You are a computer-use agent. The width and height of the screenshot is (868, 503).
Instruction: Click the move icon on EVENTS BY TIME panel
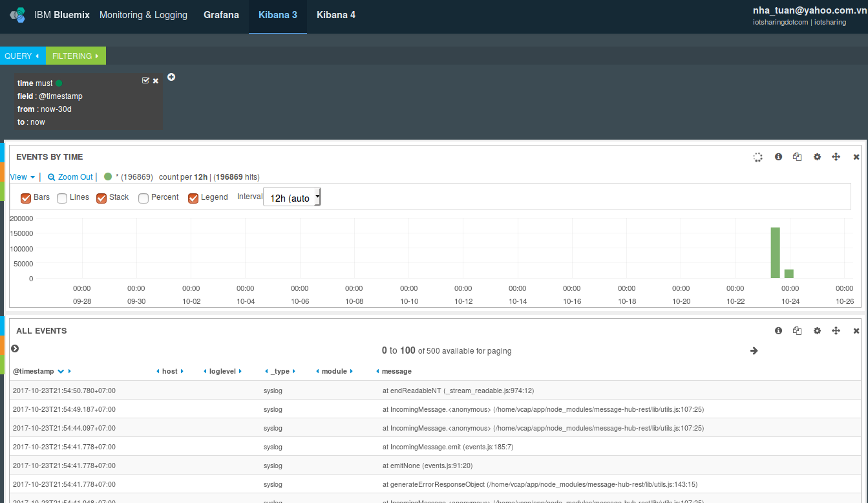tap(836, 156)
